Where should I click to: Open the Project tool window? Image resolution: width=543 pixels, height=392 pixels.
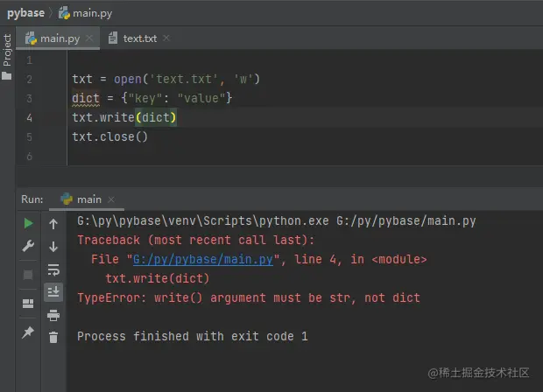(x=7, y=57)
